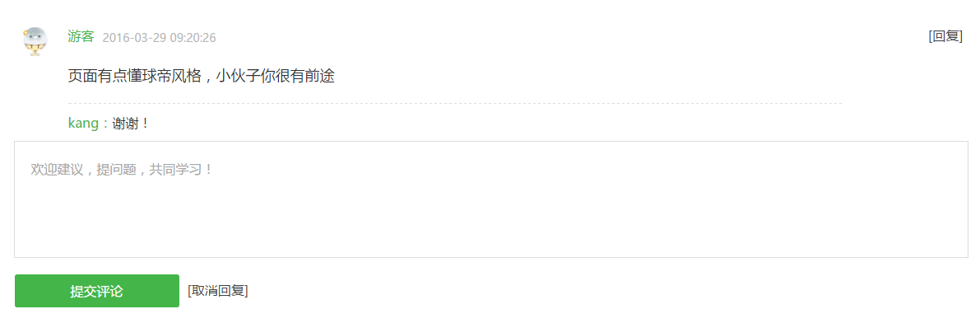Cancel reply via [取消回复] link
Viewport: 980px width, 323px height.
pos(217,291)
